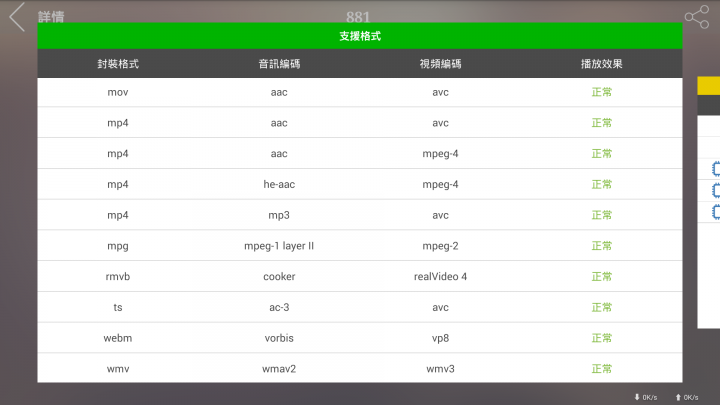Click the webm format cell
The height and width of the screenshot is (405, 720).
118,338
